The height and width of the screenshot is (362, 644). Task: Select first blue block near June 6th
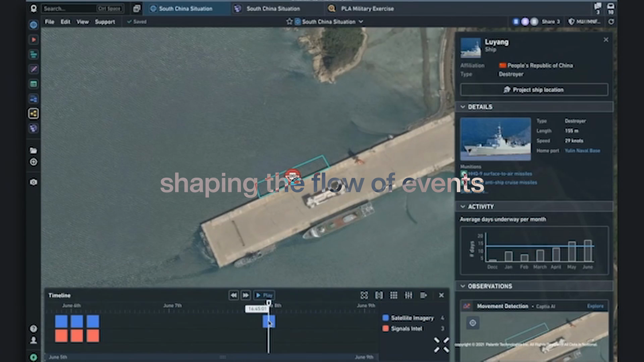pos(61,321)
